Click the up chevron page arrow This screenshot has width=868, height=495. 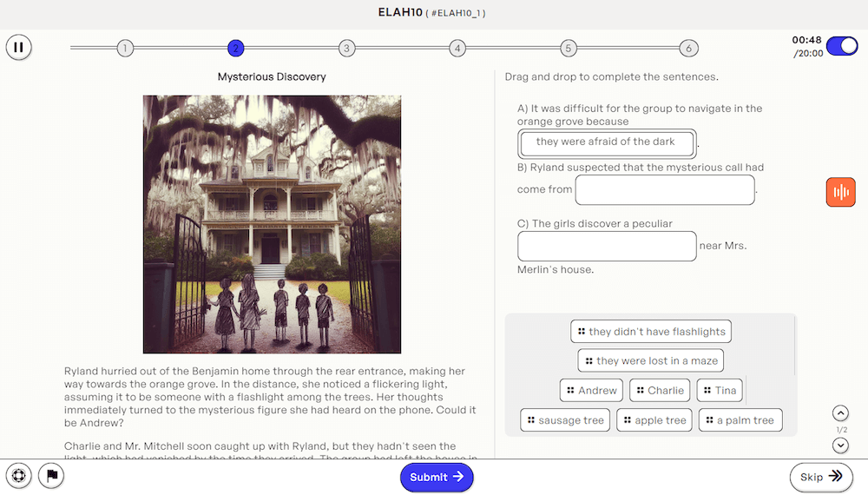[840, 413]
